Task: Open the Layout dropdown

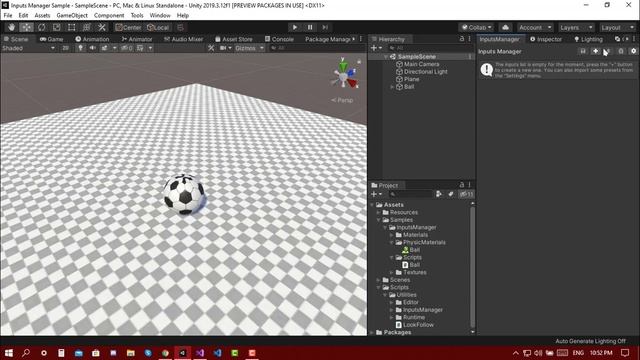Action: point(617,27)
